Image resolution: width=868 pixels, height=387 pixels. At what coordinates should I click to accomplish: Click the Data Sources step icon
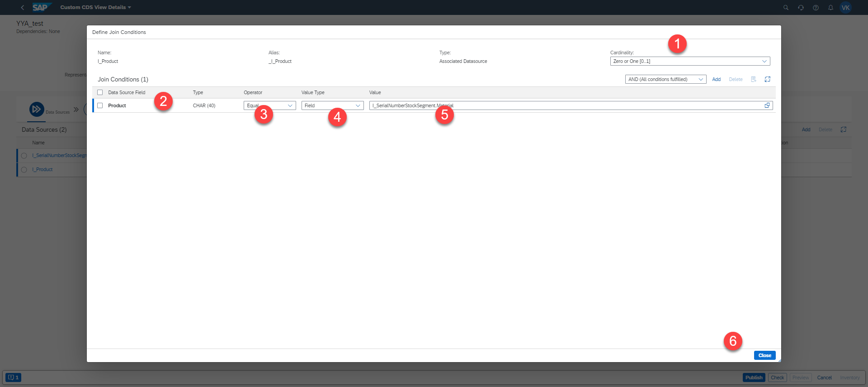(x=37, y=109)
